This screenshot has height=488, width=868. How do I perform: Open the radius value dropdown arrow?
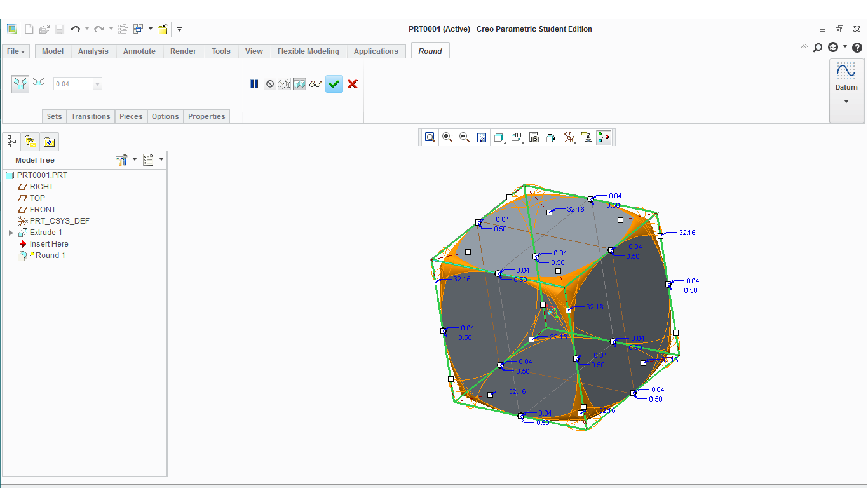click(97, 84)
